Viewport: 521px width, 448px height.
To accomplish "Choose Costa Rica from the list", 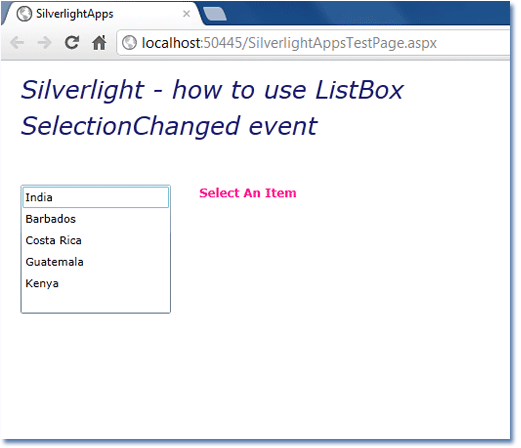I will (x=96, y=240).
